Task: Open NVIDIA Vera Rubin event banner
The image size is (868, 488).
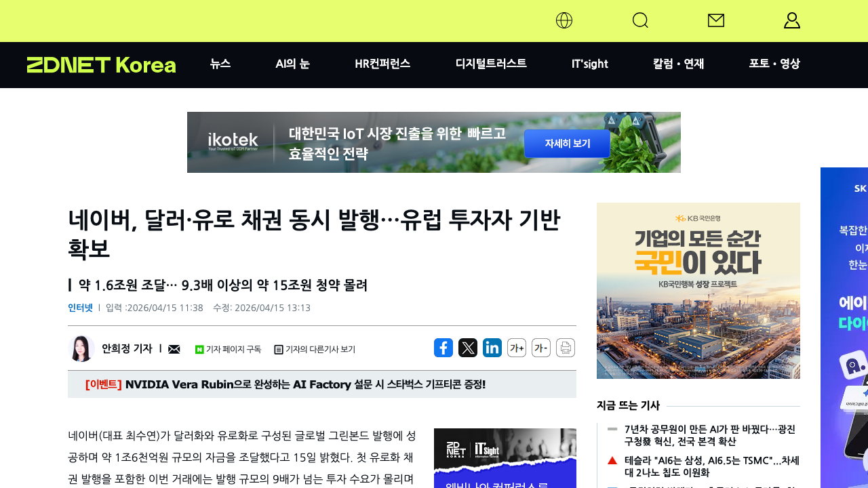Action: 322,384
